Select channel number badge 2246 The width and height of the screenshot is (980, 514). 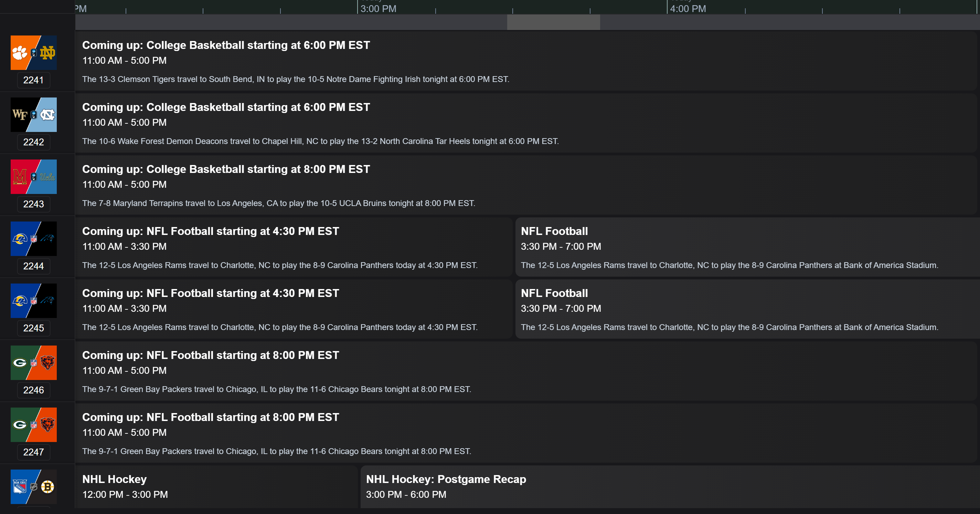click(x=33, y=390)
